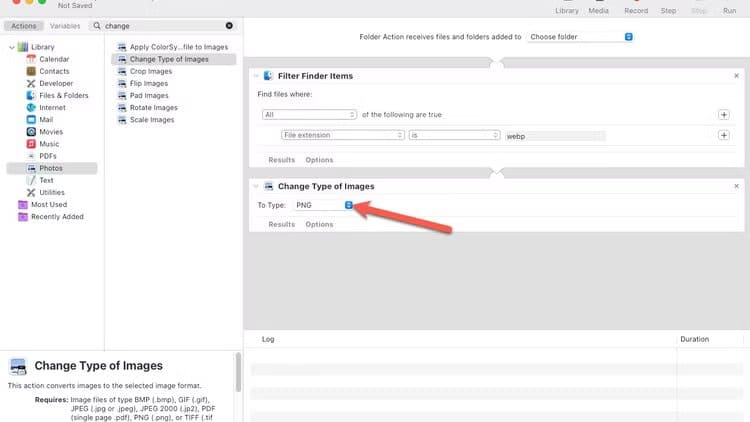Open the Most Used folder icon
The height and width of the screenshot is (422, 750).
(22, 204)
